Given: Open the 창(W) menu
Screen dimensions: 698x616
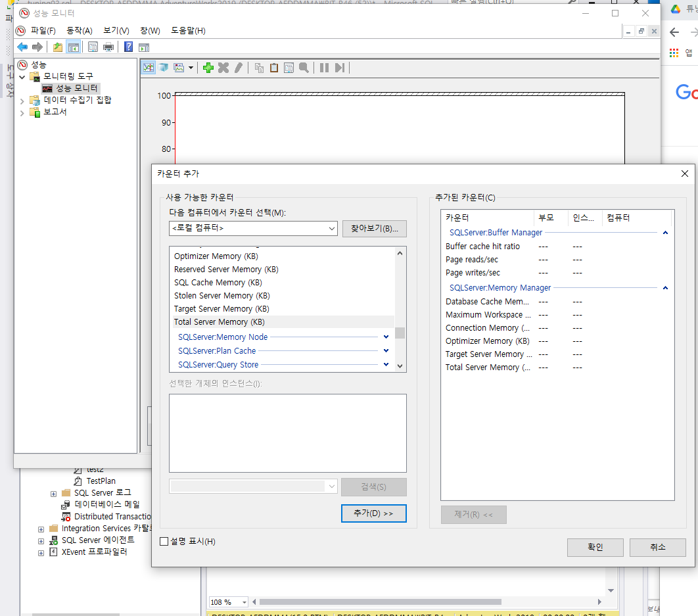Looking at the screenshot, I should point(150,31).
